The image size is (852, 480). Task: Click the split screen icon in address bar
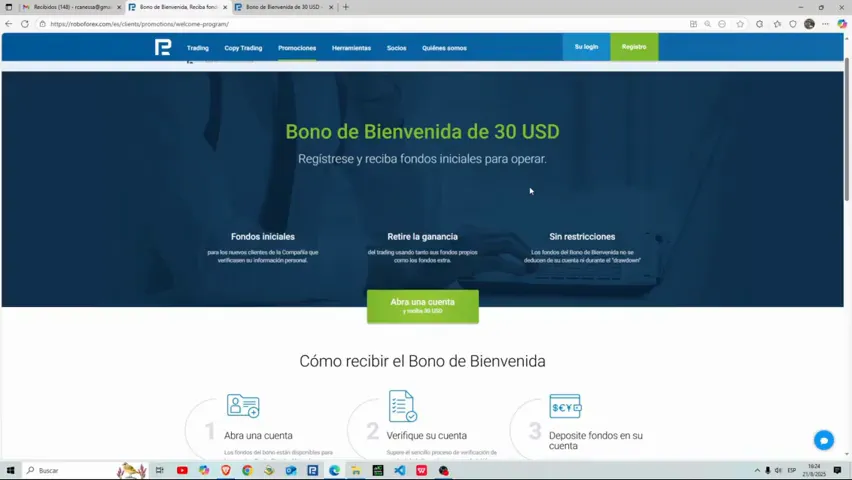pos(693,24)
